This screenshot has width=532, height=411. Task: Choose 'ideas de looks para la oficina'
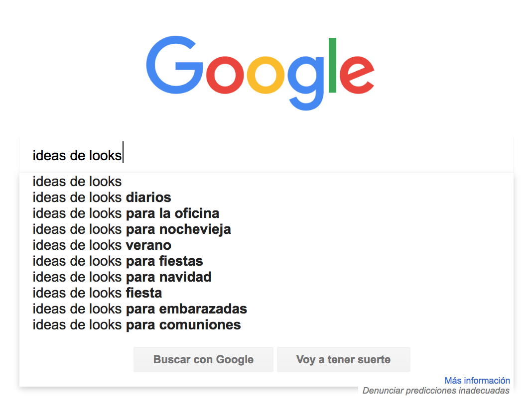pyautogui.click(x=266, y=213)
